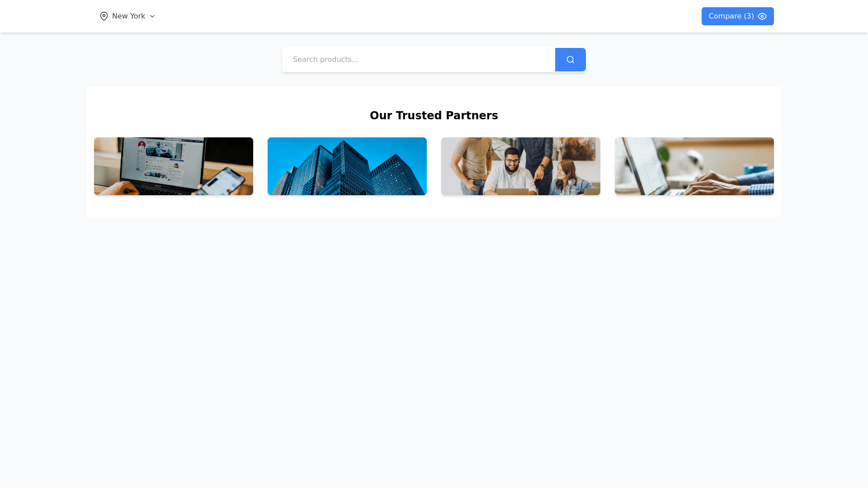Open the New York location selector
Image resolution: width=868 pixels, height=488 pixels.
click(x=127, y=16)
